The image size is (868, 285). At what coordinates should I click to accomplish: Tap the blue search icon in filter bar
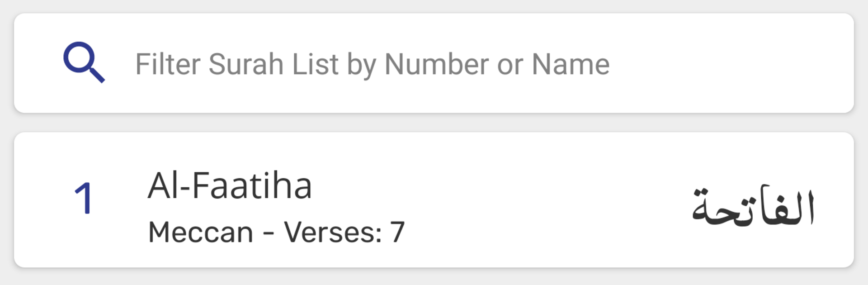(84, 62)
